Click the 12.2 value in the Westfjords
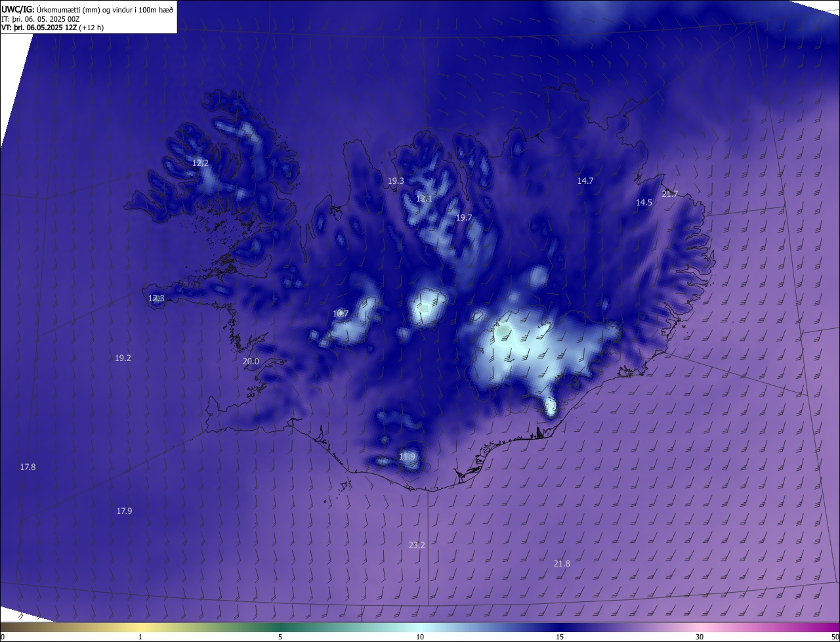Viewport: 840px width, 642px height. point(200,163)
